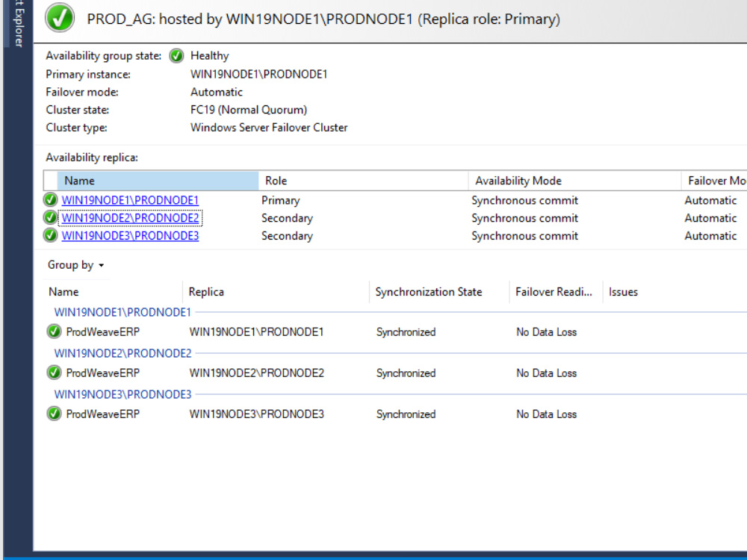Click No Data Loss for WIN19NODE2 database

click(547, 373)
